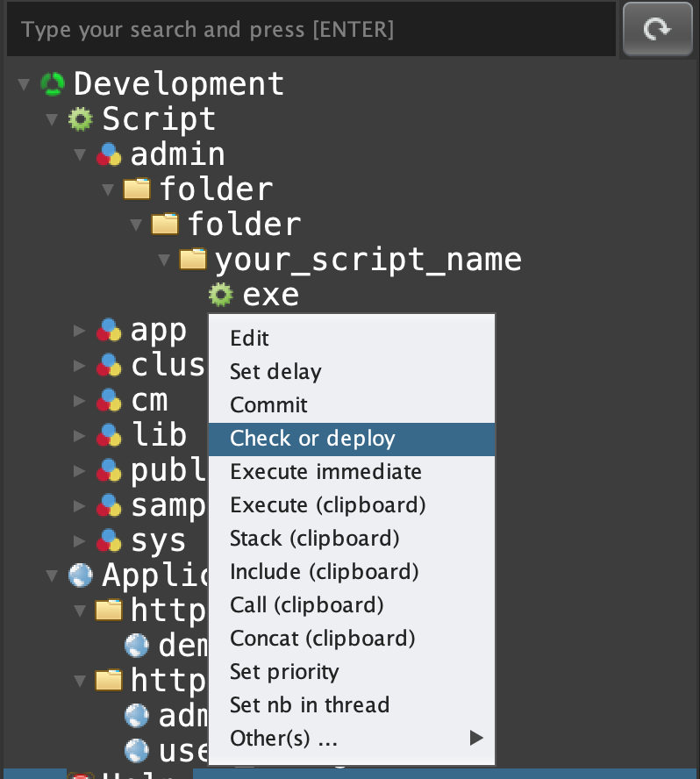Viewport: 700px width, 779px height.
Task: Click the gear icon next to Script
Action: pyautogui.click(x=81, y=119)
